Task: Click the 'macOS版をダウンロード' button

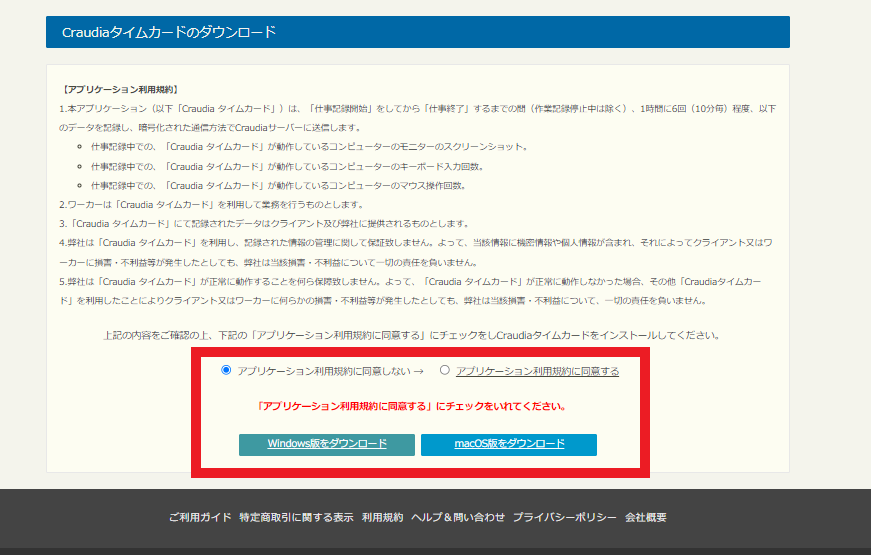Action: [509, 444]
